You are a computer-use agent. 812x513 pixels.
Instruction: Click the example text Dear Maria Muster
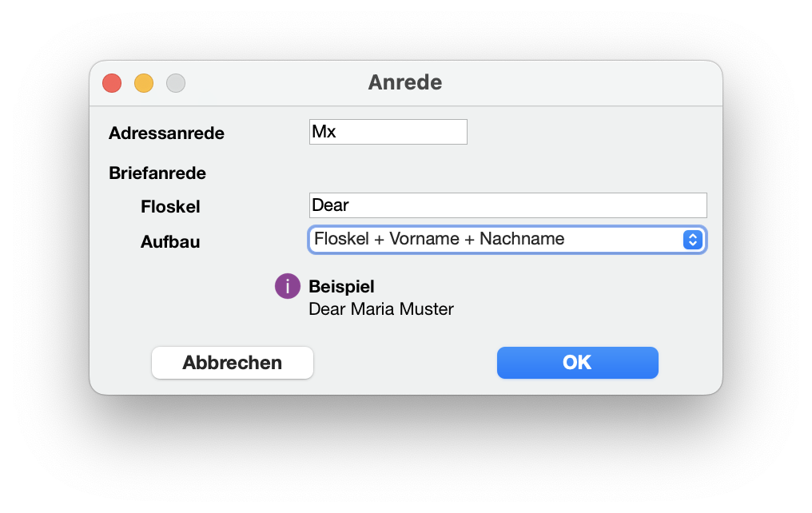(x=381, y=309)
